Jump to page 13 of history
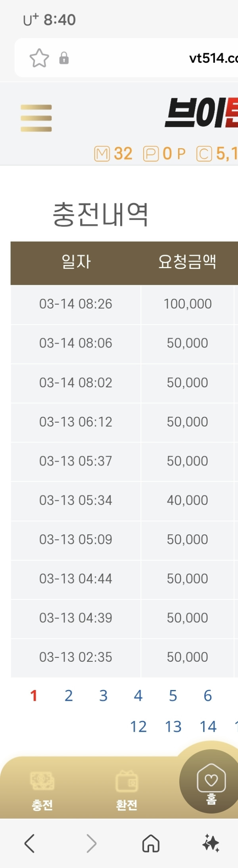 coord(173,727)
